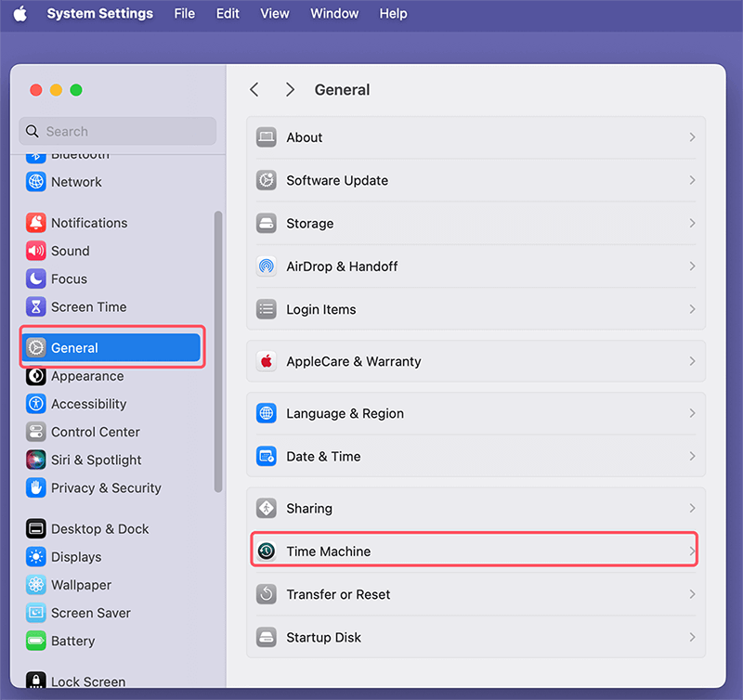Go back using the left arrow button
This screenshot has height=700, width=743.
coord(254,90)
